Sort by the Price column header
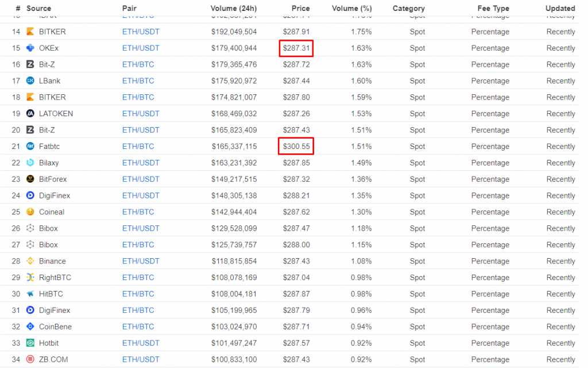 point(301,8)
